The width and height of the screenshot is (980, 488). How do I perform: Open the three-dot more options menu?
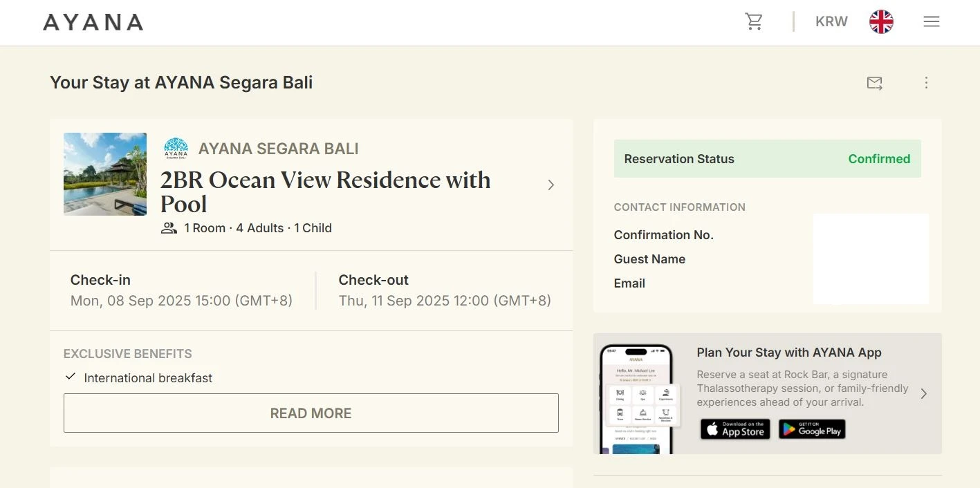point(927,83)
